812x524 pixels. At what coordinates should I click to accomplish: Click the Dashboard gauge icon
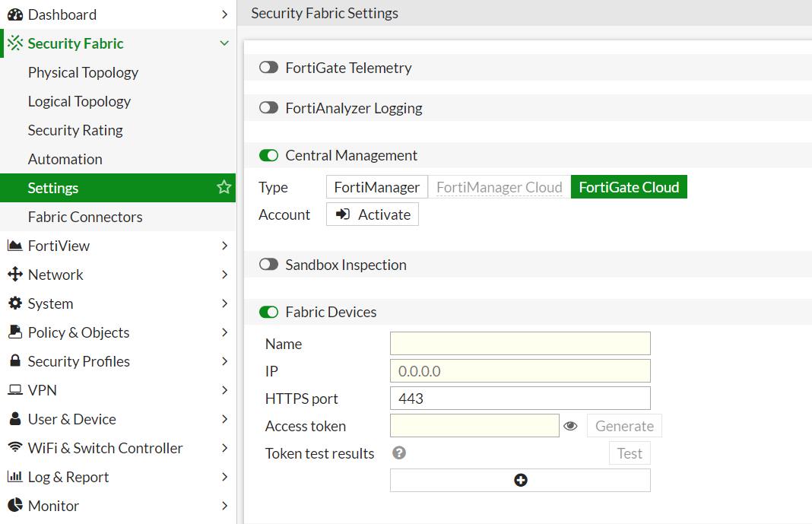pyautogui.click(x=15, y=14)
